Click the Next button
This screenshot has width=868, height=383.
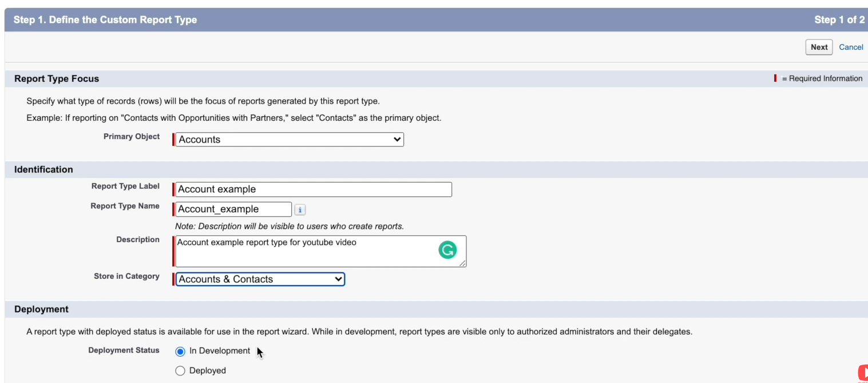tap(818, 47)
